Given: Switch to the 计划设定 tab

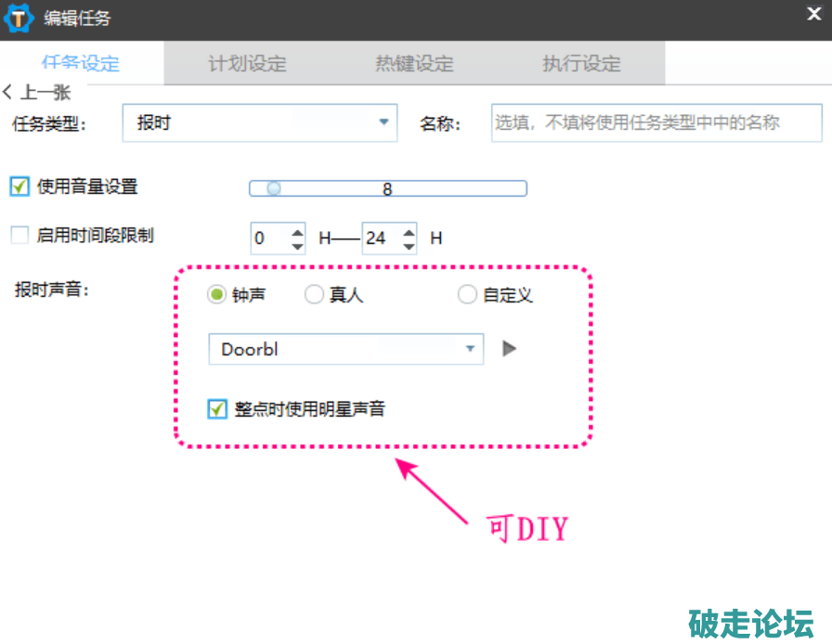Looking at the screenshot, I should click(x=247, y=64).
